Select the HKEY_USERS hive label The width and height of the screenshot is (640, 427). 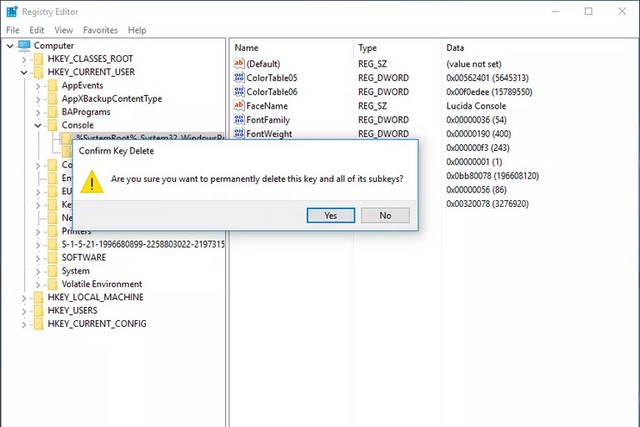73,311
